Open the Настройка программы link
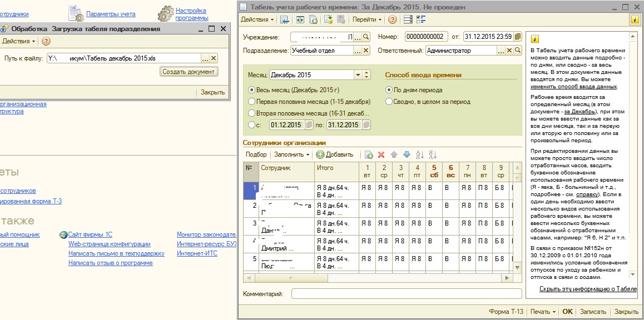Image resolution: width=644 pixels, height=320 pixels. [x=192, y=14]
